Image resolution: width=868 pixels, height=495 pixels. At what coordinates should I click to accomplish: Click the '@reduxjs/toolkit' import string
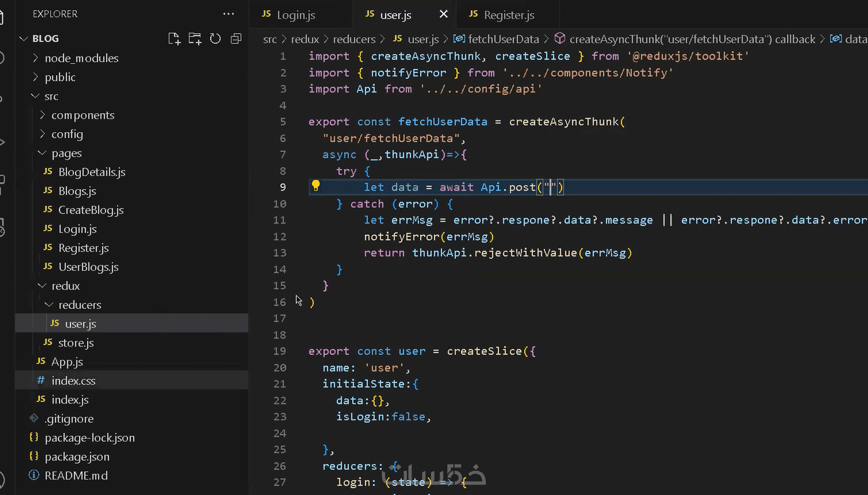point(688,56)
